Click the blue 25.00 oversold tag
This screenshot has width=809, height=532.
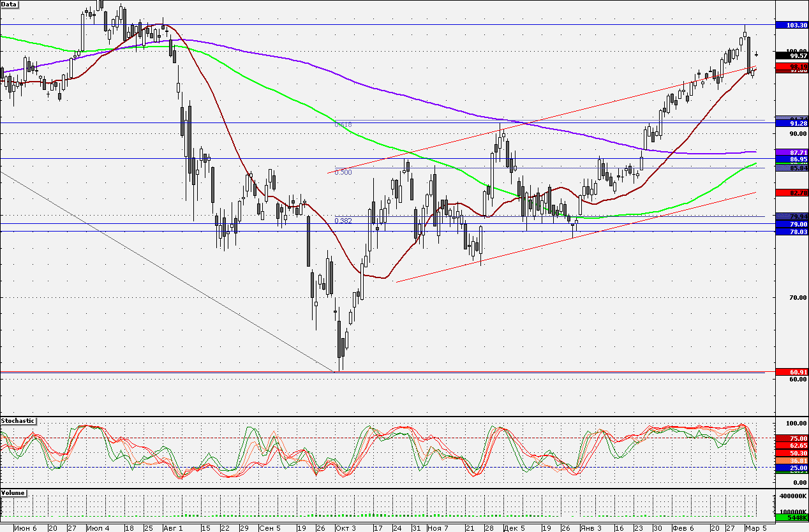792,468
